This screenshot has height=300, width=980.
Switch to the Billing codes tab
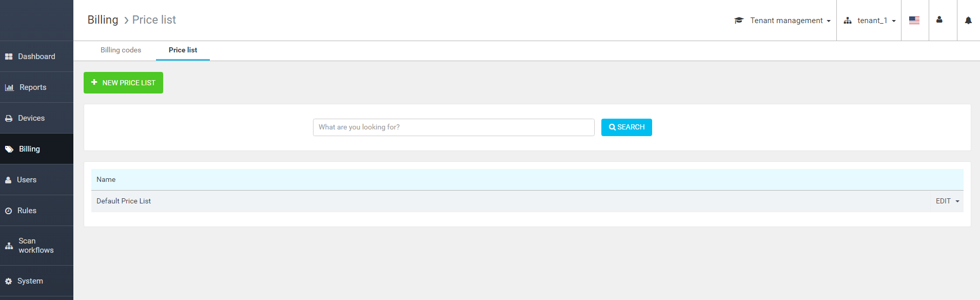121,50
